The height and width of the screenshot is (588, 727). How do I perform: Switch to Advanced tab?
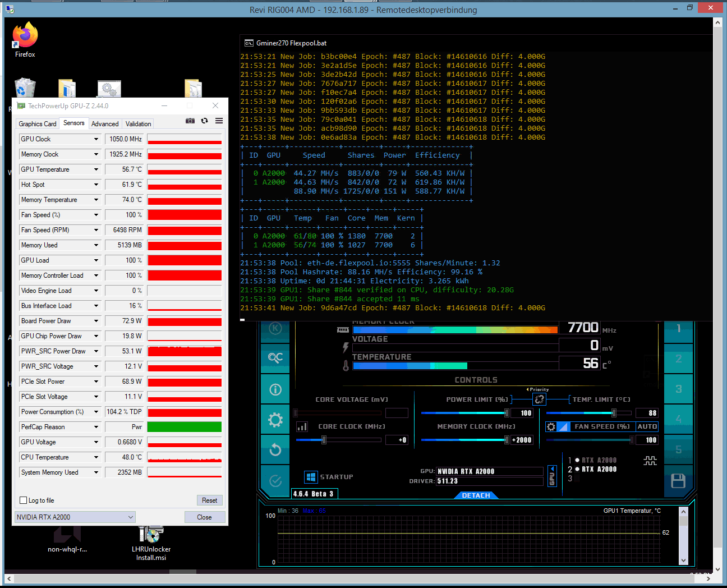tap(105, 124)
